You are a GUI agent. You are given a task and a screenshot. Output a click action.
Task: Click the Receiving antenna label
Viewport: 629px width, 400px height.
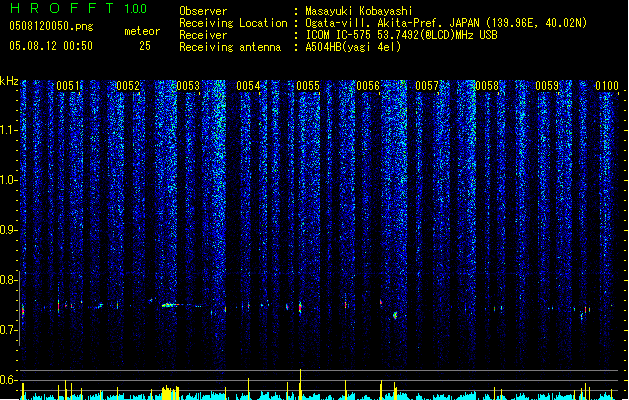230,47
